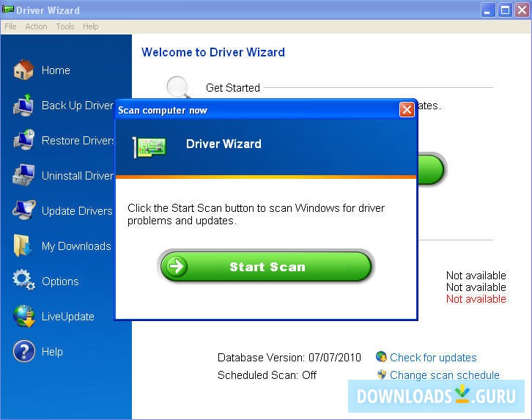
Task: Click the white arrow circle on Start Scan
Action: point(177,266)
